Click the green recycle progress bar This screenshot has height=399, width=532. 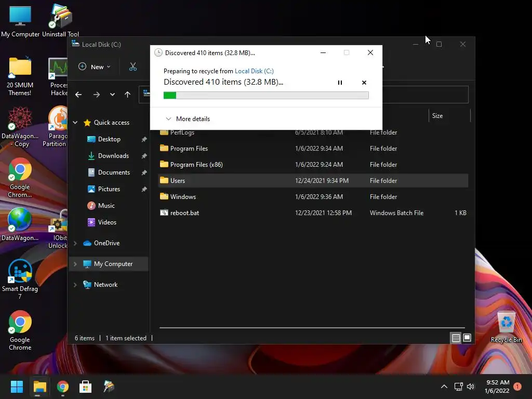[x=266, y=96]
